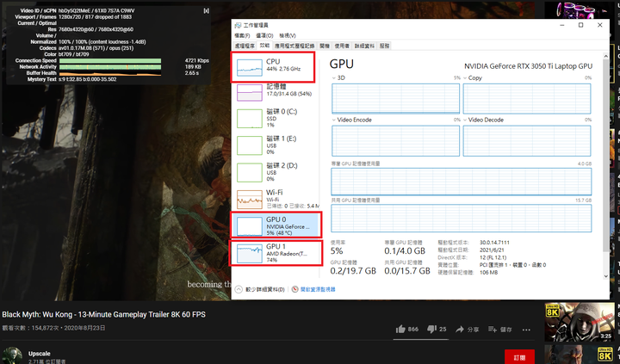The height and width of the screenshot is (364, 620).
Task: Collapse with 較少詳細資料(D) chevron button
Action: click(239, 289)
